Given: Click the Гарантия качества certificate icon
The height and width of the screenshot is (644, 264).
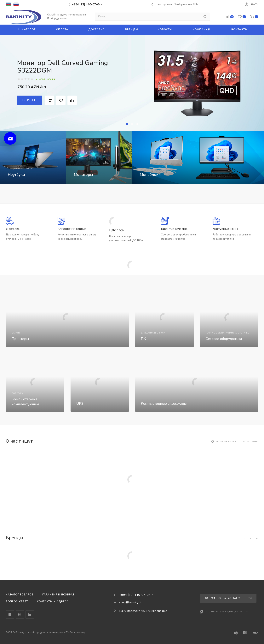Looking at the screenshot, I should 165,221.
